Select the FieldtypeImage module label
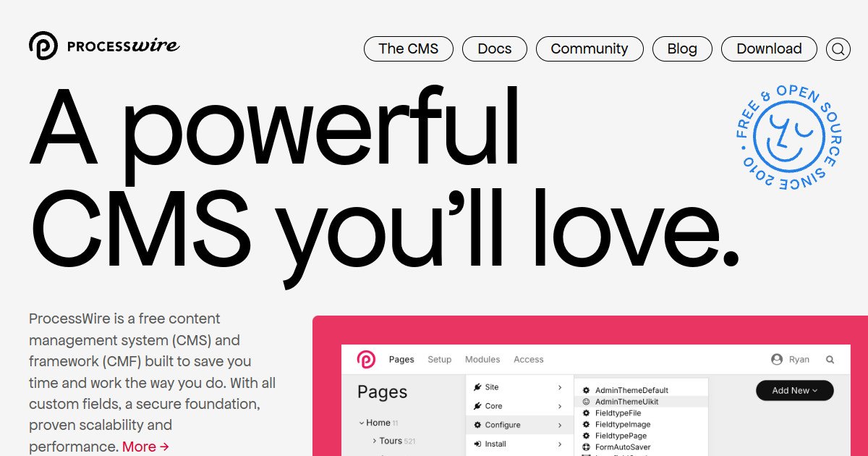 (623, 425)
